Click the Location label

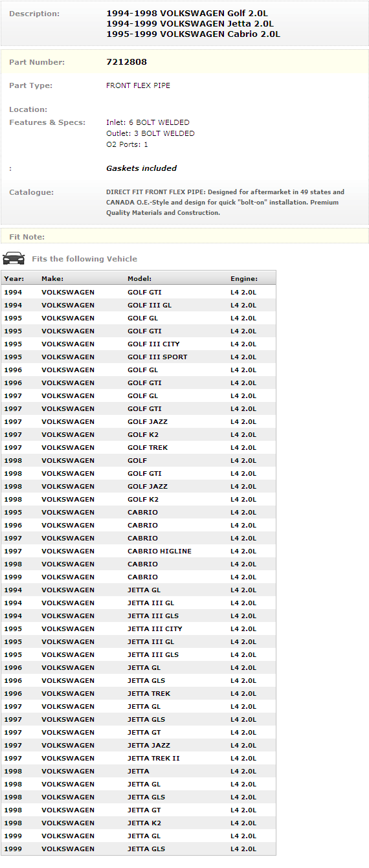click(28, 109)
